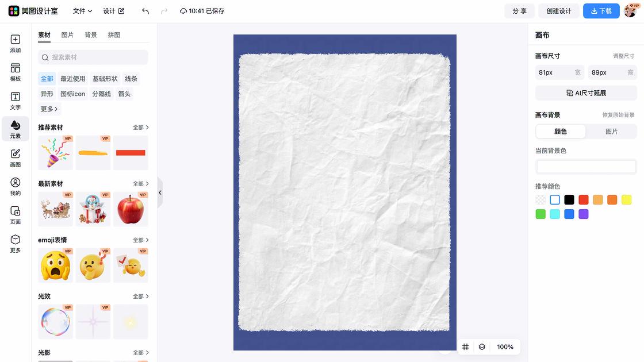Select the 箭头 filter tag

click(124, 94)
